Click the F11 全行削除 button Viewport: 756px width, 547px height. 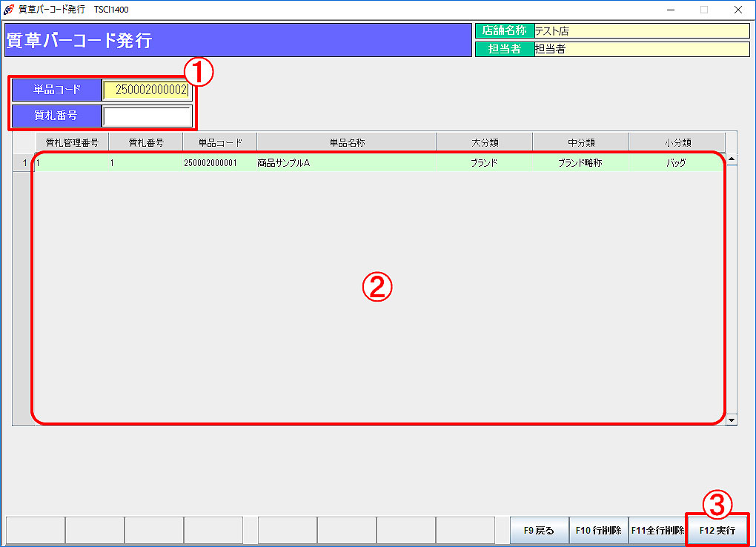pyautogui.click(x=657, y=530)
